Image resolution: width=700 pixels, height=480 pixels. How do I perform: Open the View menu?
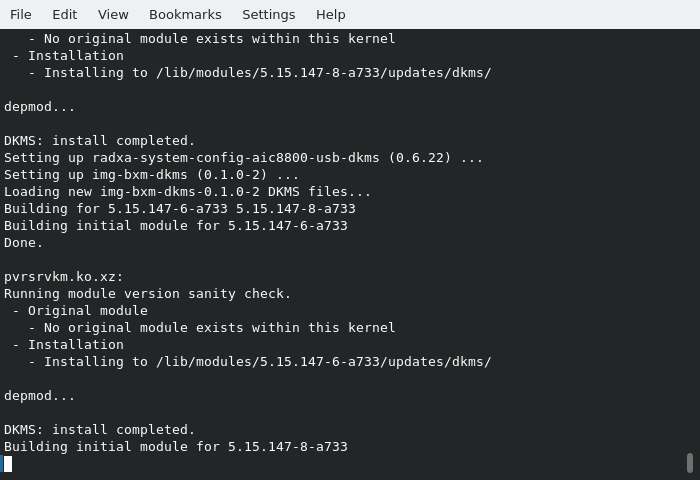113,15
